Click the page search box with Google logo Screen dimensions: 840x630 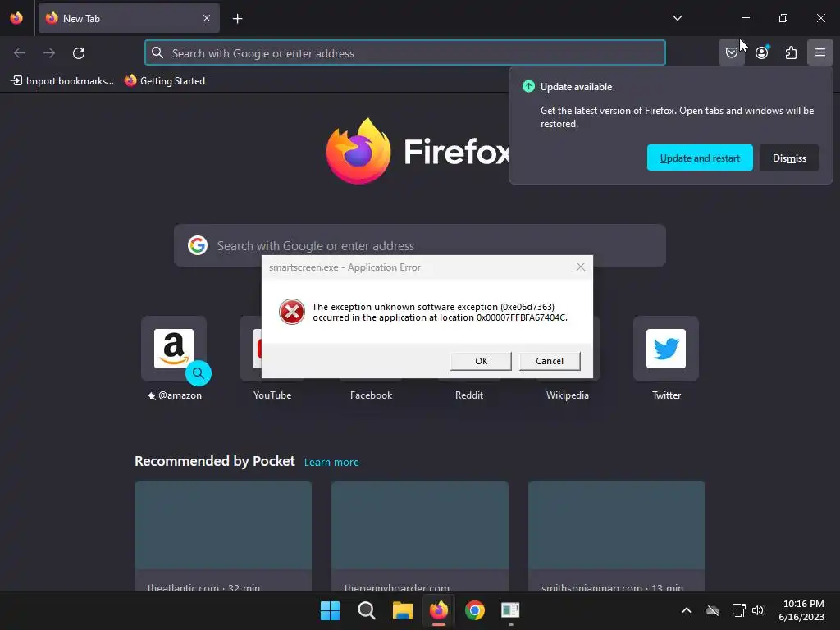coord(419,245)
